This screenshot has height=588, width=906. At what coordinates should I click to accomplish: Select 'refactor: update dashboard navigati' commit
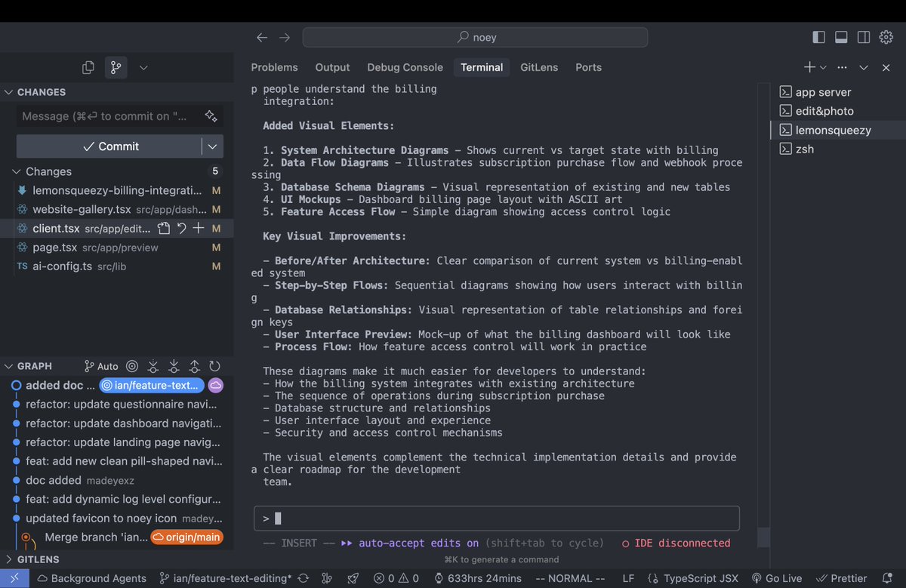pyautogui.click(x=123, y=423)
